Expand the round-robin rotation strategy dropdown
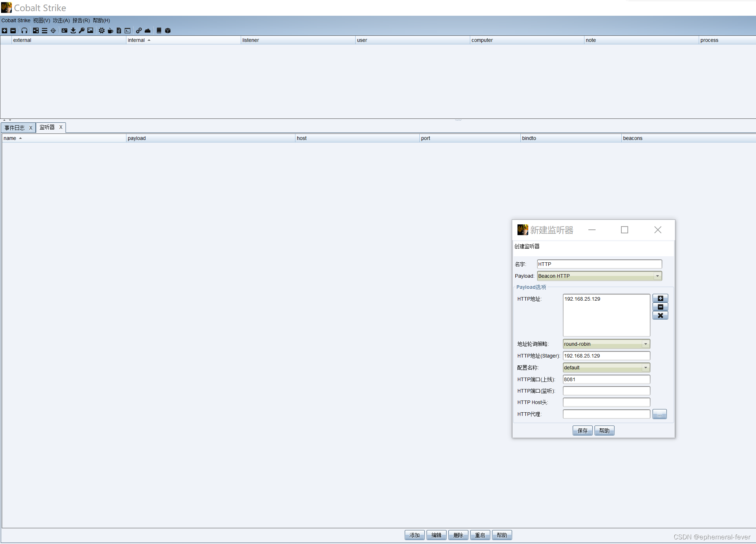The height and width of the screenshot is (544, 756). pyautogui.click(x=645, y=344)
